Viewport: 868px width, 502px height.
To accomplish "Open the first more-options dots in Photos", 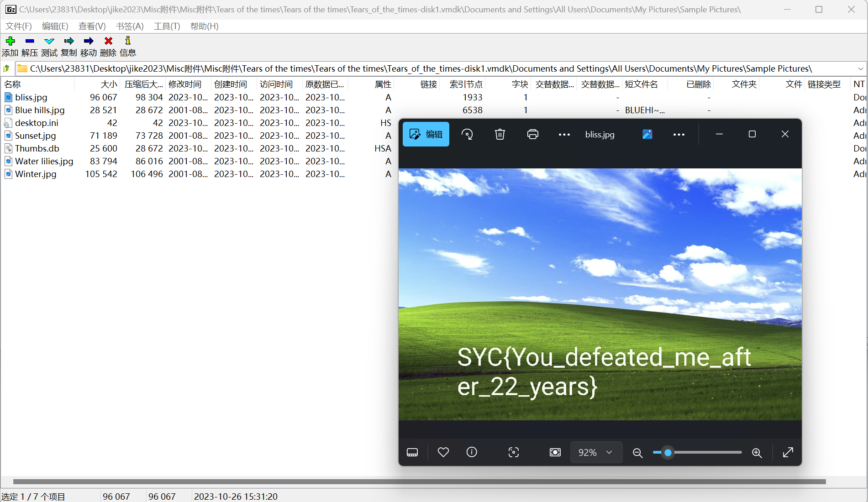I will 564,134.
